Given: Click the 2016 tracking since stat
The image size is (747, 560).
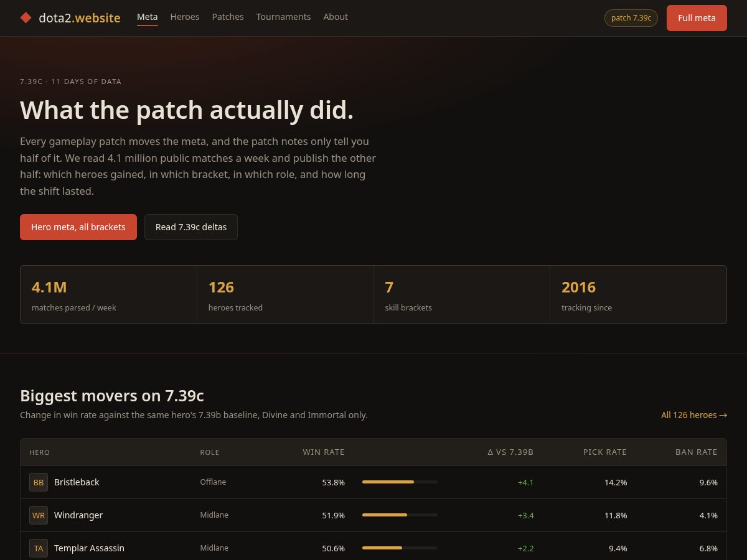Looking at the screenshot, I should click(x=639, y=295).
